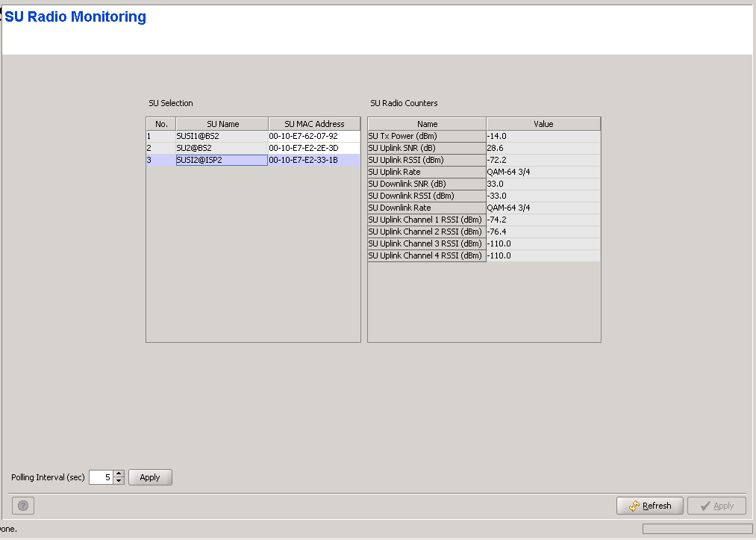
Task: Click the No. column header
Action: coord(161,124)
